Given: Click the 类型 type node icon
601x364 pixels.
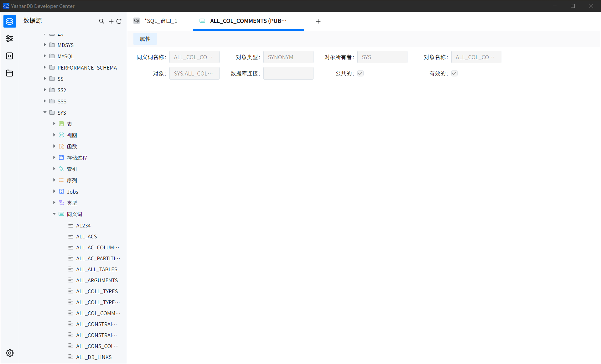Looking at the screenshot, I should click(61, 203).
